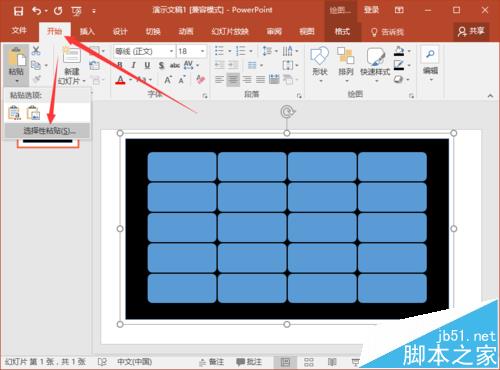Image resolution: width=500 pixels, height=370 pixels.
Task: Click the Redo/Repeat icon in the quick access toolbar
Action: (x=58, y=11)
